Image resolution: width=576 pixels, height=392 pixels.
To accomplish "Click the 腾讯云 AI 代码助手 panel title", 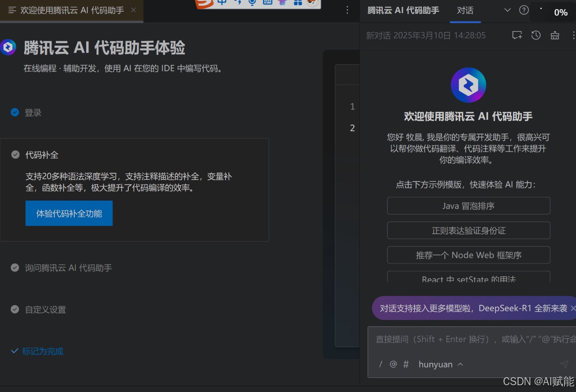I will (403, 10).
